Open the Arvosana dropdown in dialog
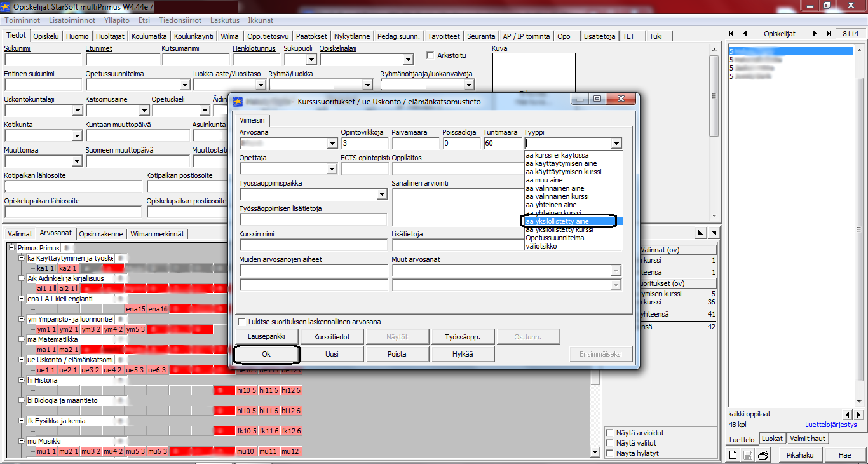This screenshot has width=868, height=464. 332,144
